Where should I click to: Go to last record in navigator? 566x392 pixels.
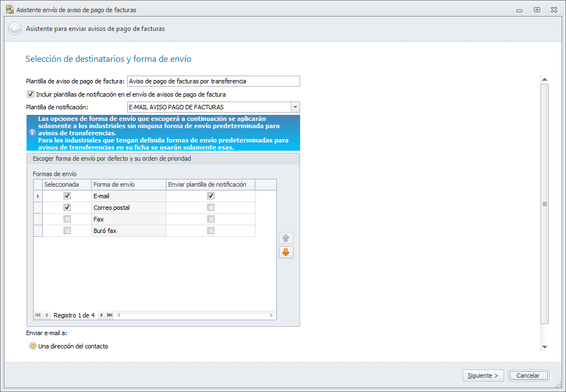[x=110, y=315]
